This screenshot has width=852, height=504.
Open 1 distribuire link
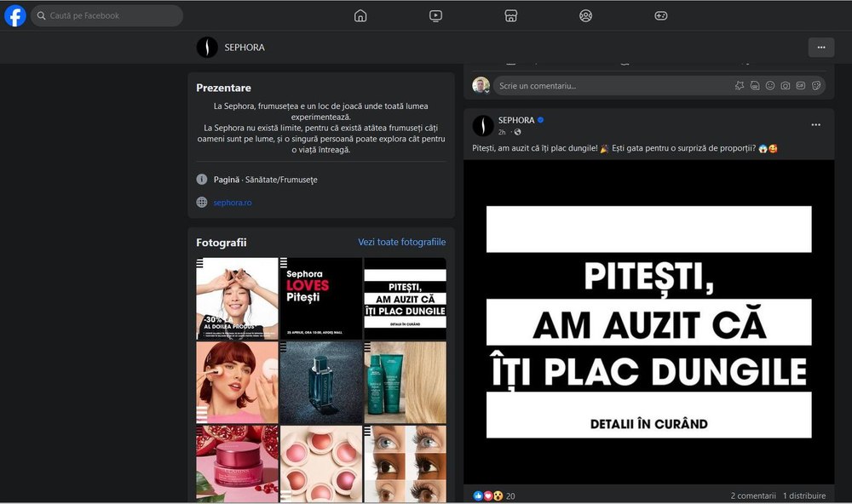804,495
